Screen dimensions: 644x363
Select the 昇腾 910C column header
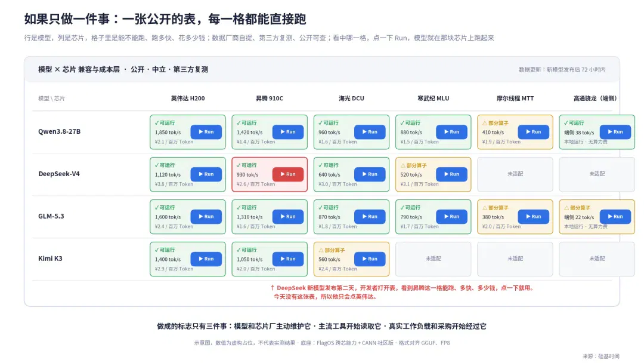coord(270,99)
